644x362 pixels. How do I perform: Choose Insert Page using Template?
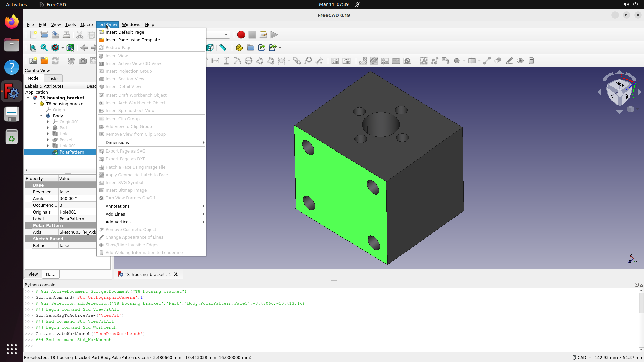tap(133, 40)
